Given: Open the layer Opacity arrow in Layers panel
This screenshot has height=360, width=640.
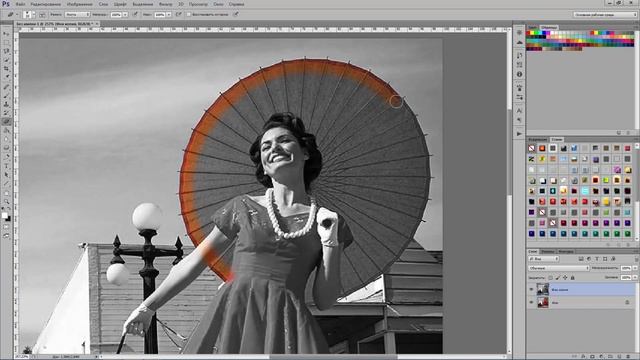Looking at the screenshot, I should 635,268.
